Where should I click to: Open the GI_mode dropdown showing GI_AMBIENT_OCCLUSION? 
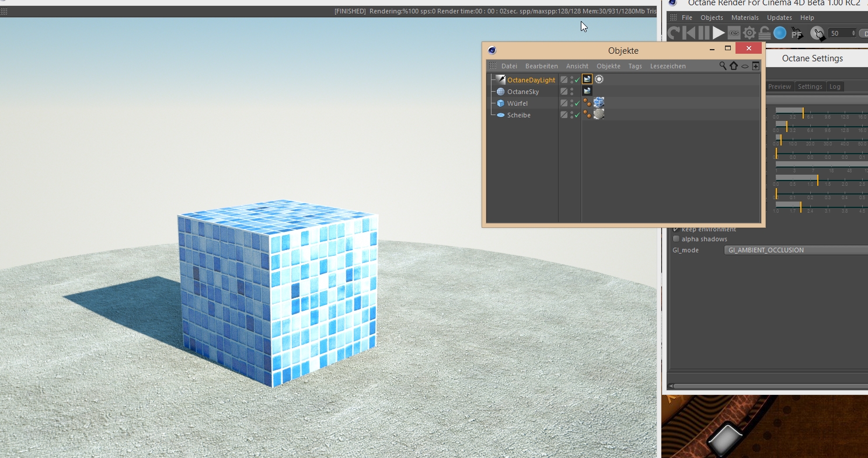[x=796, y=250]
